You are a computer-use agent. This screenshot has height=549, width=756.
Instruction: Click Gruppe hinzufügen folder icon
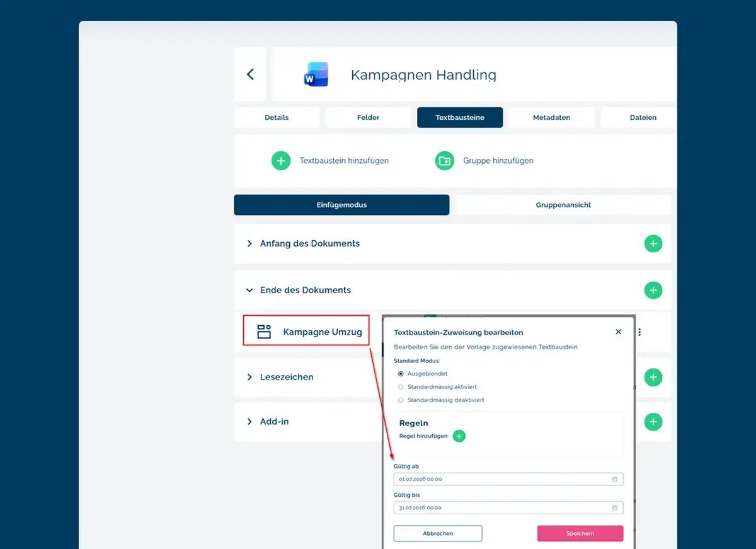(x=445, y=161)
